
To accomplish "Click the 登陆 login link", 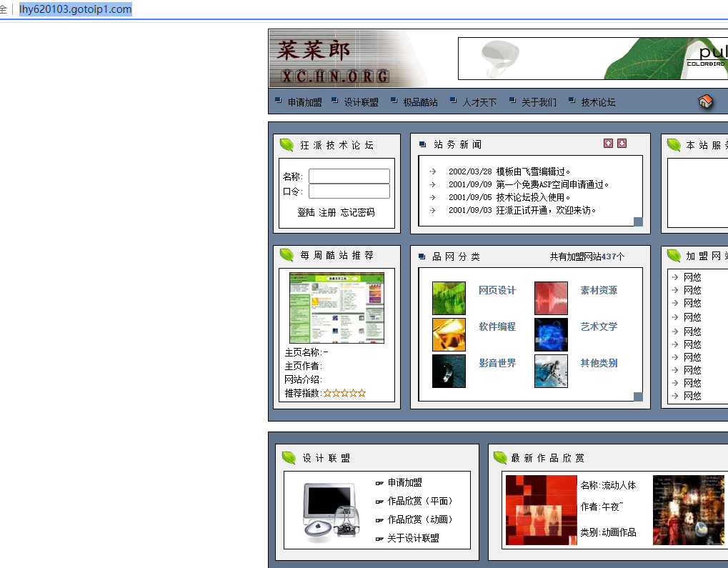I will [x=306, y=213].
